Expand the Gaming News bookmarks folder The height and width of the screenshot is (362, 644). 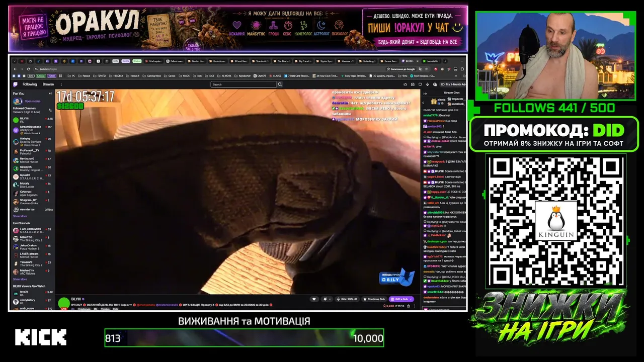(x=151, y=76)
